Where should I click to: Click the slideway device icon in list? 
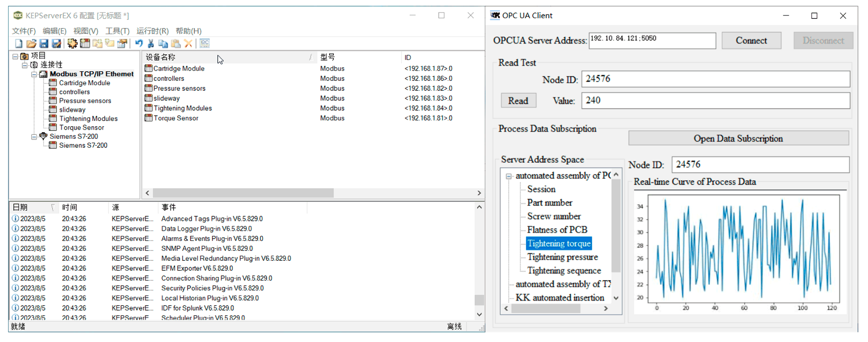pyautogui.click(x=148, y=98)
